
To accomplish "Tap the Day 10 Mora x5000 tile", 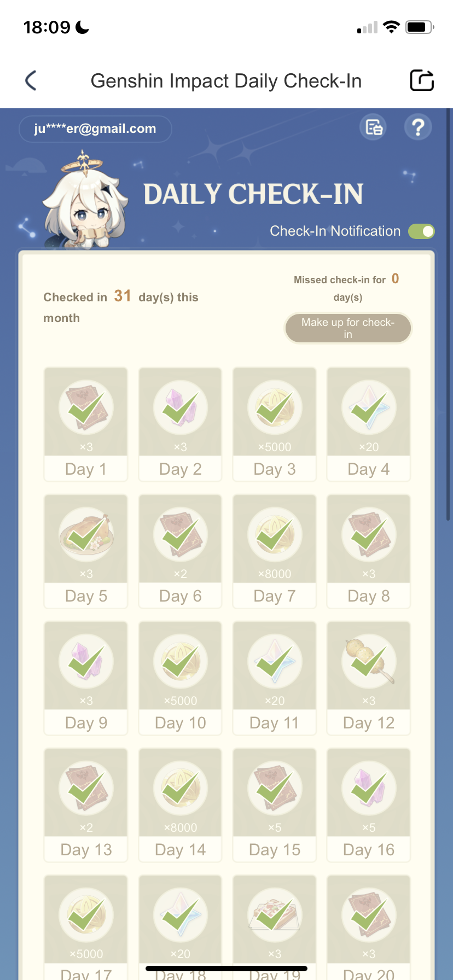I will (181, 678).
